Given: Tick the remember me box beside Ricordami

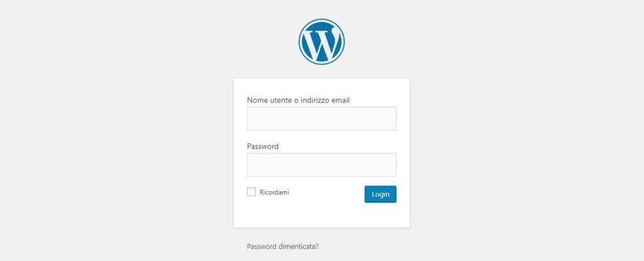Looking at the screenshot, I should coord(252,192).
